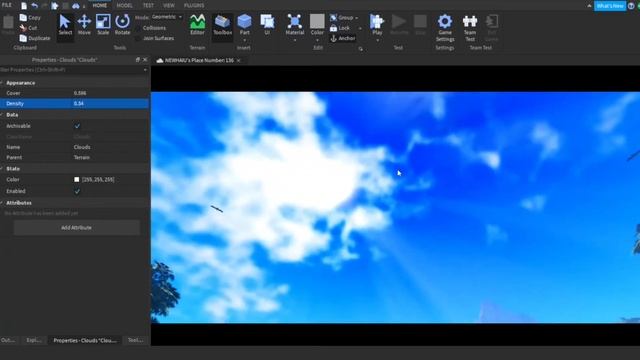Open the Mode Geometric dropdown
The width and height of the screenshot is (640, 360).
[x=167, y=17]
